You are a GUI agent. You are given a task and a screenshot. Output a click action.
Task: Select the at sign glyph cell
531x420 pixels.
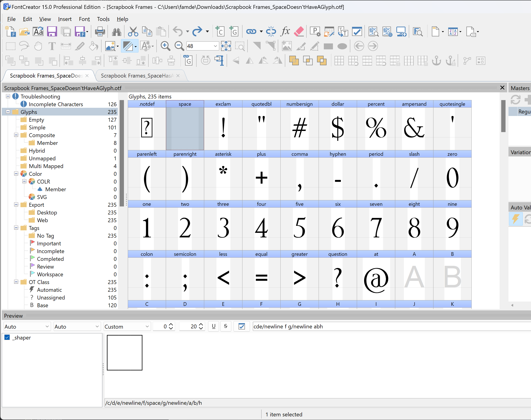coord(376,275)
